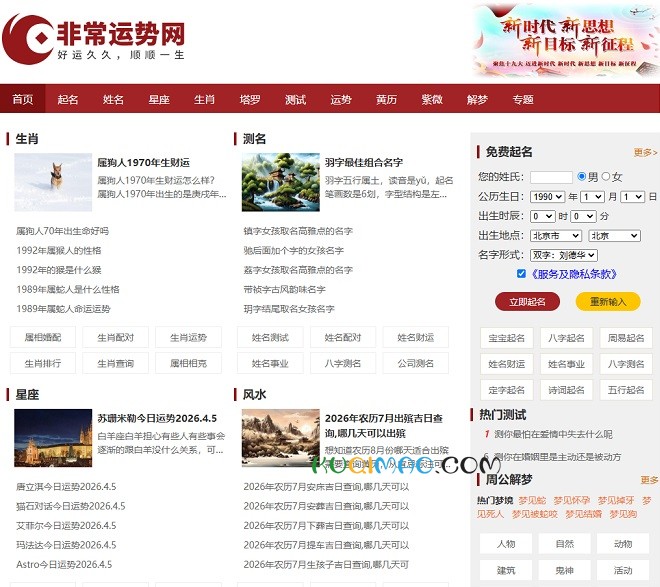Image resolution: width=660 pixels, height=587 pixels.
Task: Click the 定字起名 sidebar button
Action: click(507, 390)
